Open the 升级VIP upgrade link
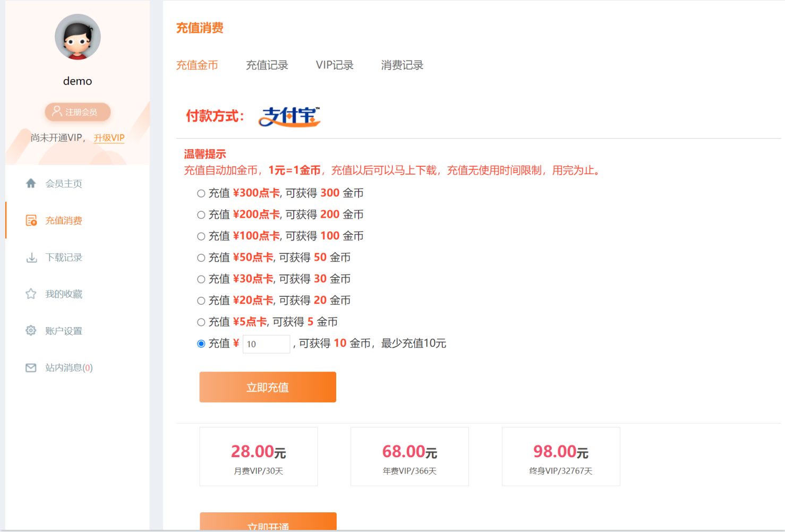Viewport: 785px width, 532px height. (x=108, y=138)
